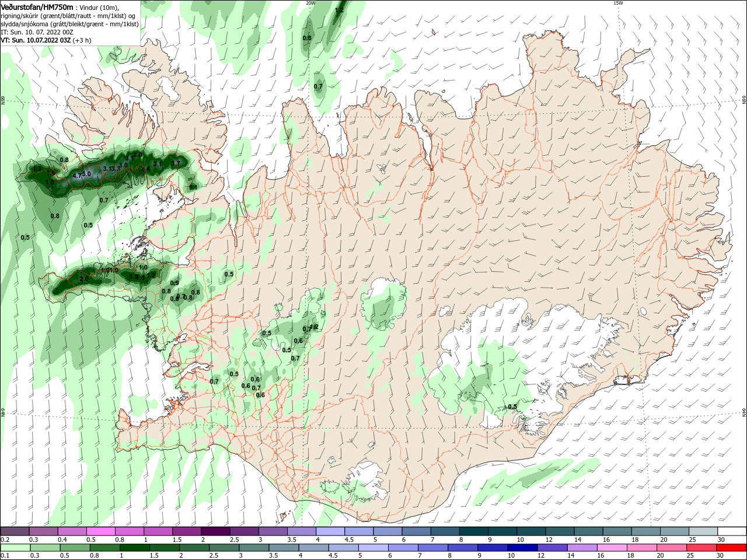Click the 5.0 precipitation value on the map

tap(86, 174)
